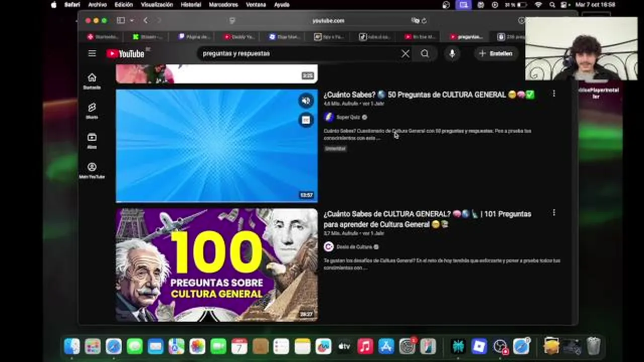
Task: Open Shorts in the YouTube sidebar
Action: click(x=92, y=111)
